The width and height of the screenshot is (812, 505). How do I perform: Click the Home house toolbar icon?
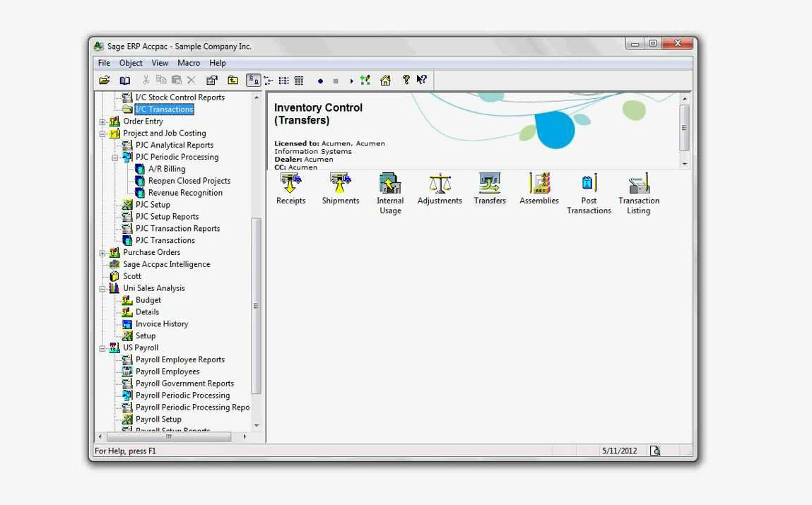385,81
